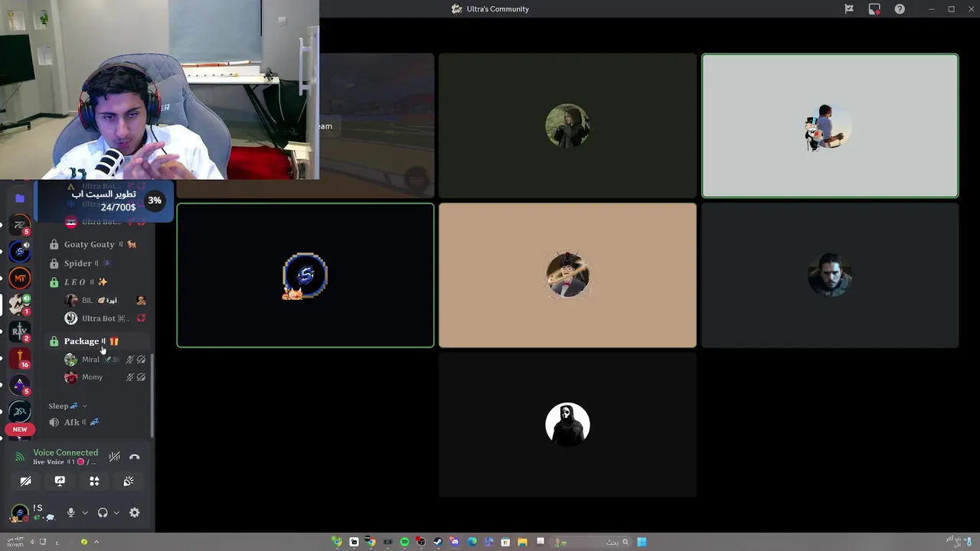Turn on the camera button
The image size is (980, 551).
click(25, 481)
